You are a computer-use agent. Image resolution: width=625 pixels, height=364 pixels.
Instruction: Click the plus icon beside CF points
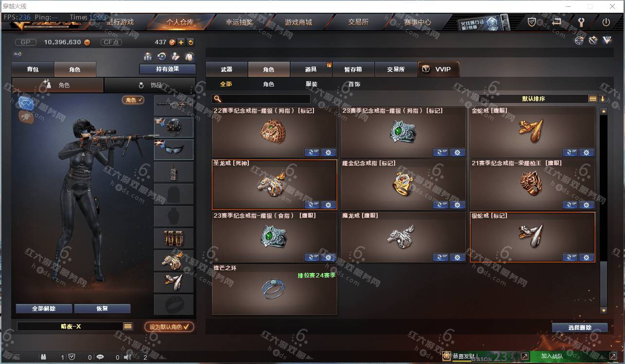(181, 42)
